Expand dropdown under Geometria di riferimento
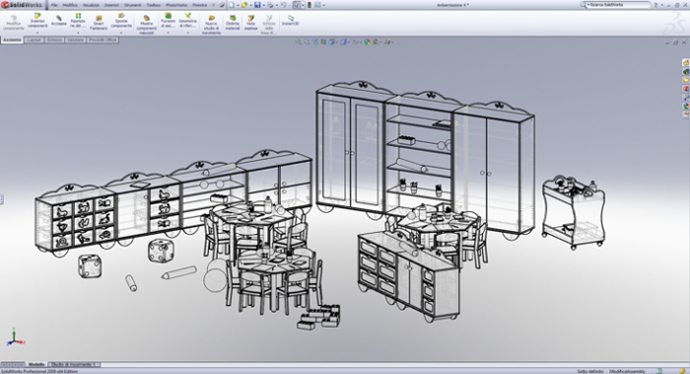The image size is (690, 374). (x=188, y=33)
